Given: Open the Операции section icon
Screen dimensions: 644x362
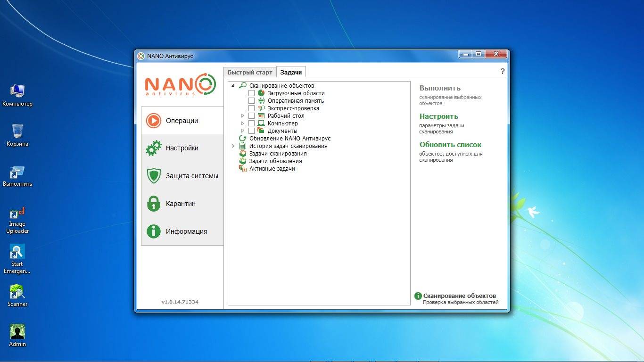Looking at the screenshot, I should (x=154, y=121).
